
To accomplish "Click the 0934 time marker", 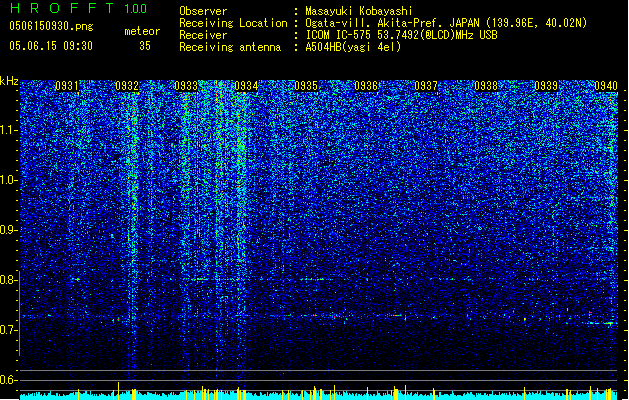I will click(246, 86).
